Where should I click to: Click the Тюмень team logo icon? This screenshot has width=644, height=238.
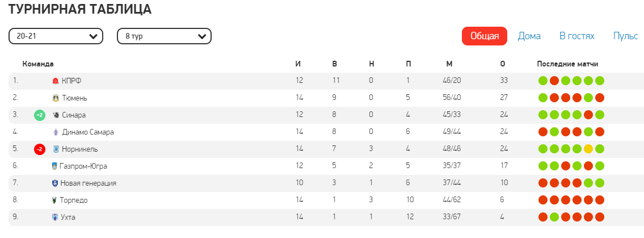[56, 98]
